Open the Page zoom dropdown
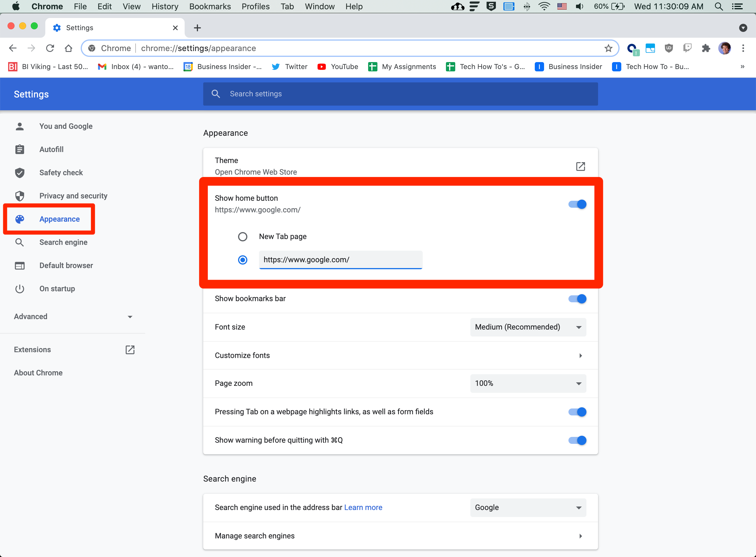Screen dimensions: 756x557 528,383
